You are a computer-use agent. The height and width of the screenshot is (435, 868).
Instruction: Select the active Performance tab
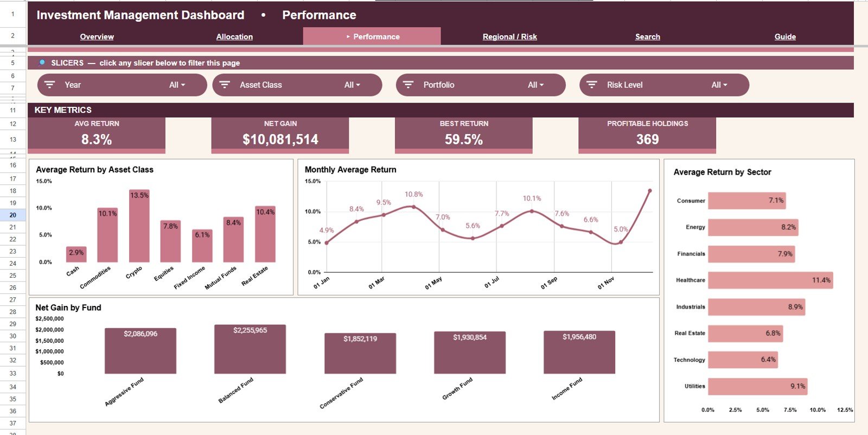tap(372, 36)
